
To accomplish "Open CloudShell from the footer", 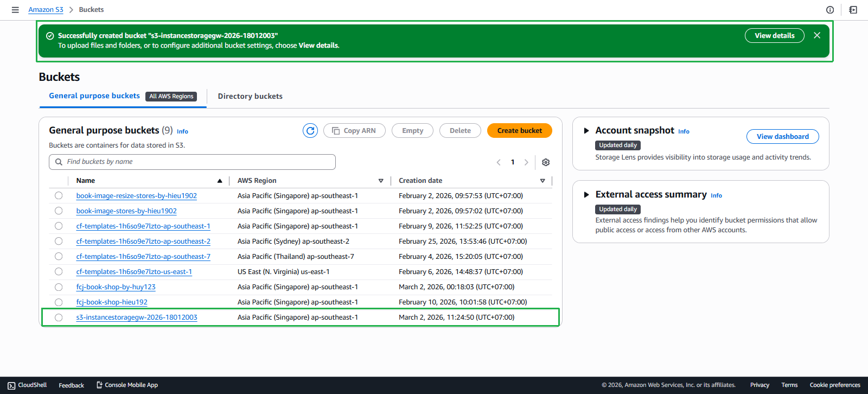I will [27, 385].
